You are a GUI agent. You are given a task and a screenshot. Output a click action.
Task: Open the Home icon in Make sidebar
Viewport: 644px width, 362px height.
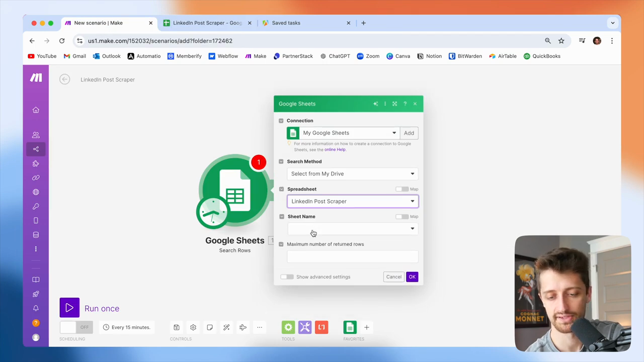click(x=36, y=110)
